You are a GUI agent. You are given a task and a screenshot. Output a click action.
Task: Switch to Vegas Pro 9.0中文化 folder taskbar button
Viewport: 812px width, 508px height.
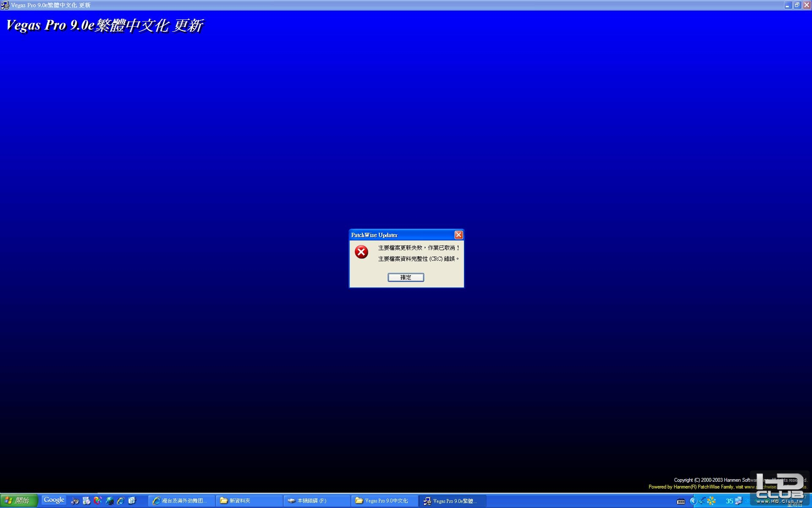click(x=385, y=501)
